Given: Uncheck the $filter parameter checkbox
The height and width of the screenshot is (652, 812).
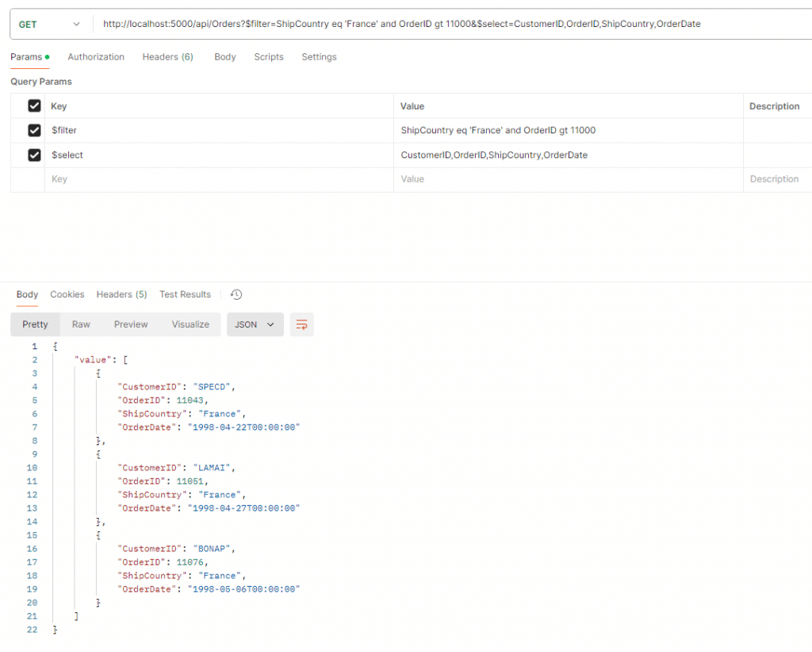Looking at the screenshot, I should pos(34,130).
